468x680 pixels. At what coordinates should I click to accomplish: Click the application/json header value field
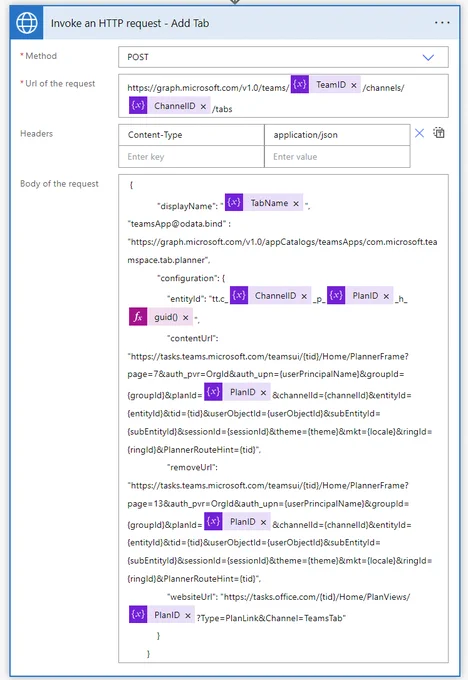click(337, 135)
